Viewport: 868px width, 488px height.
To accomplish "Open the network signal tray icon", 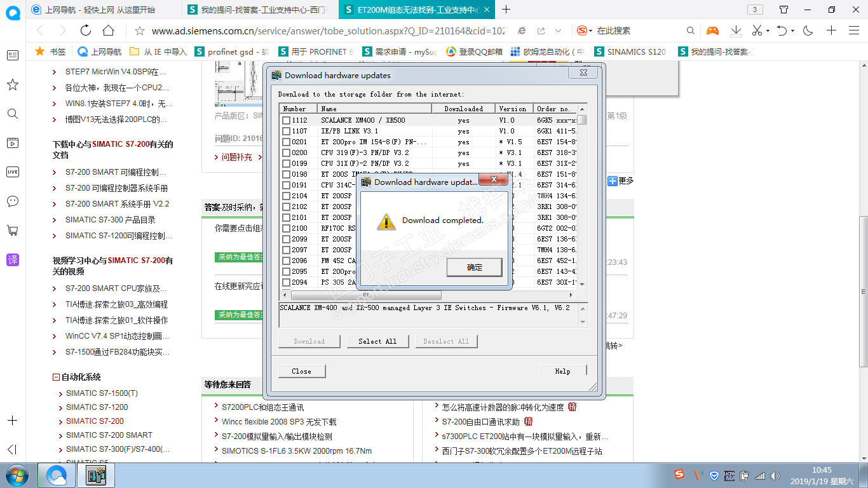I will tap(759, 475).
